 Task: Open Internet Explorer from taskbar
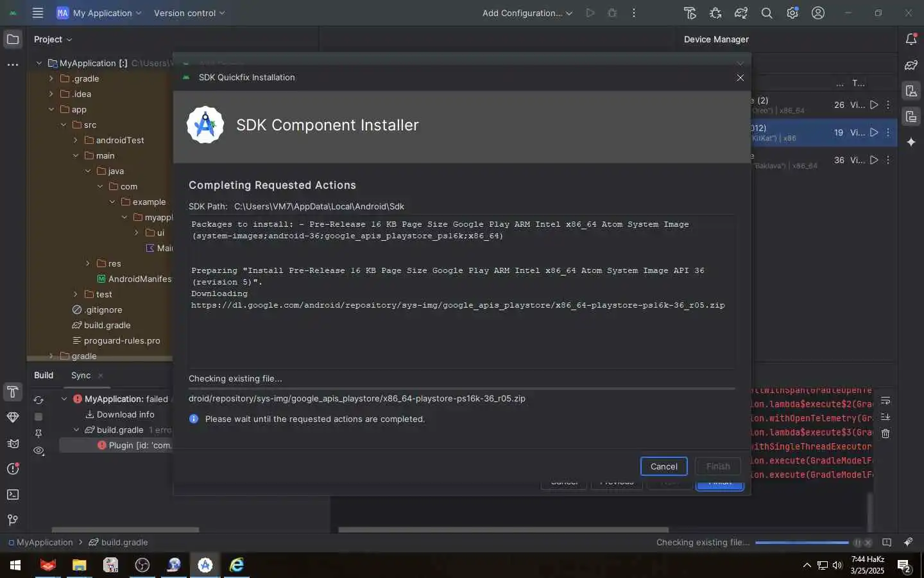237,565
